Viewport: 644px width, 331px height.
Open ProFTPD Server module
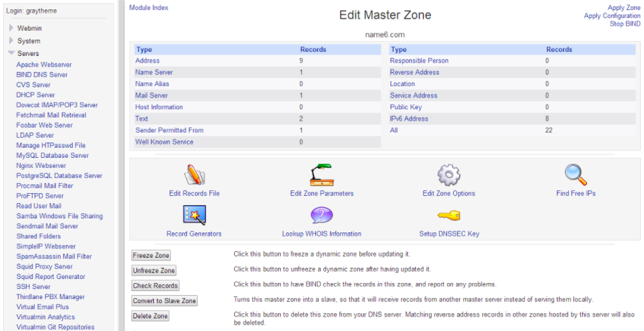pos(40,196)
